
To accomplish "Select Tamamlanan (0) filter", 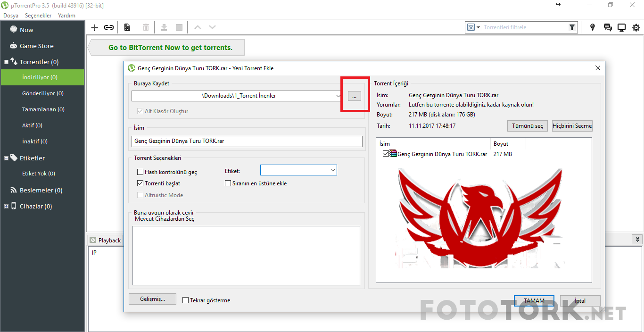I will point(42,109).
